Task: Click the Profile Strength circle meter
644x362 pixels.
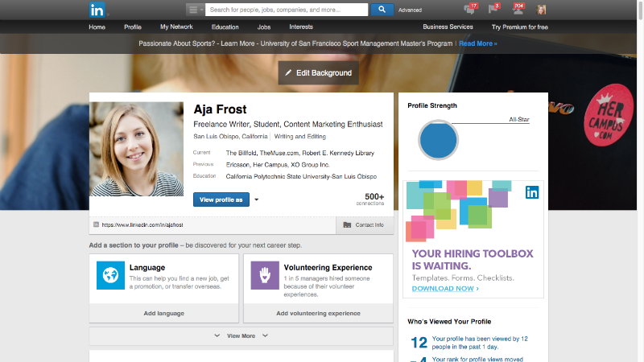Action: click(x=438, y=140)
